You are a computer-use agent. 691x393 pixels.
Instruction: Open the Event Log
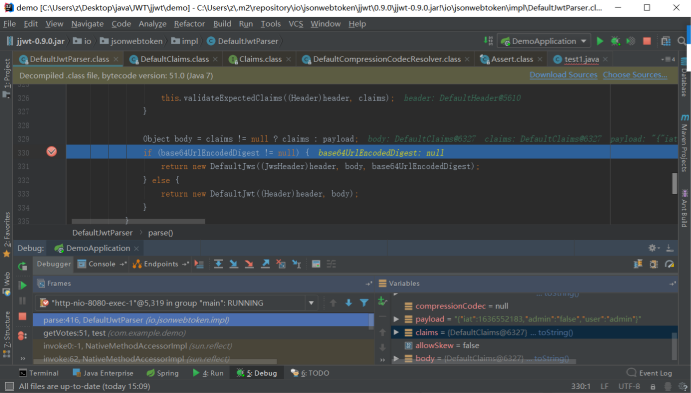point(650,373)
